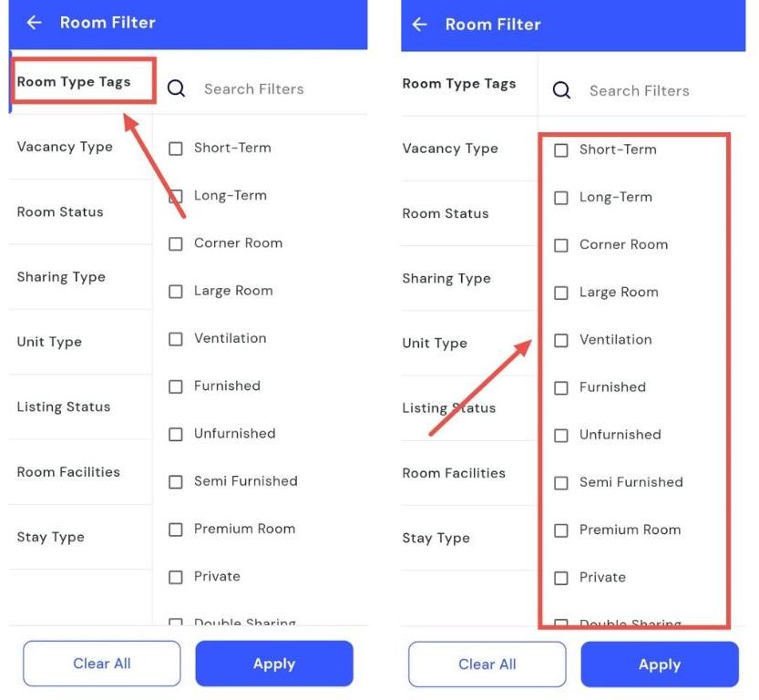This screenshot has width=759, height=700.
Task: Open Room Type Tags category in left screen
Action: pyautogui.click(x=74, y=82)
